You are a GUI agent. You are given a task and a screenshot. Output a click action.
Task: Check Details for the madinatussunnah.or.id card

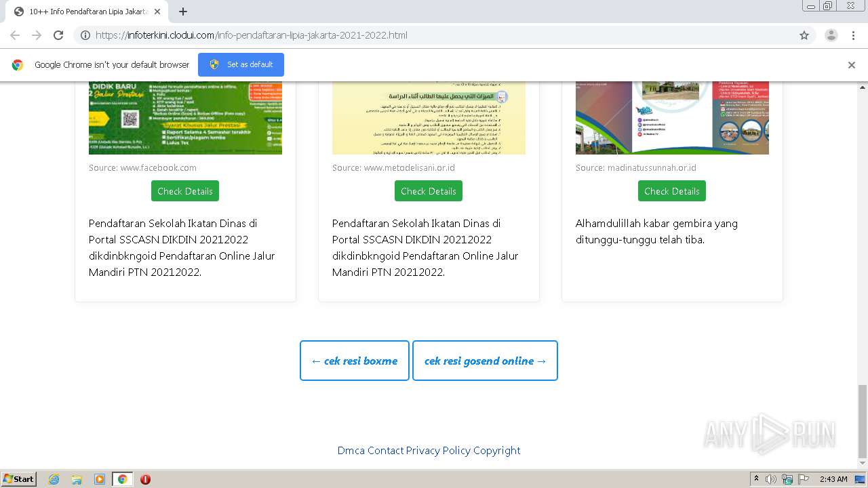(x=672, y=191)
